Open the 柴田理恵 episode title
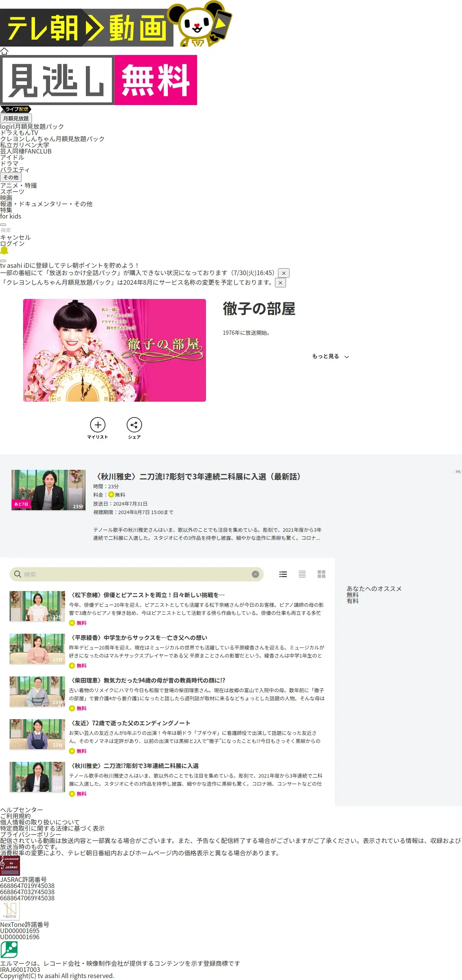Viewport: 462px width, 980px height. (147, 680)
